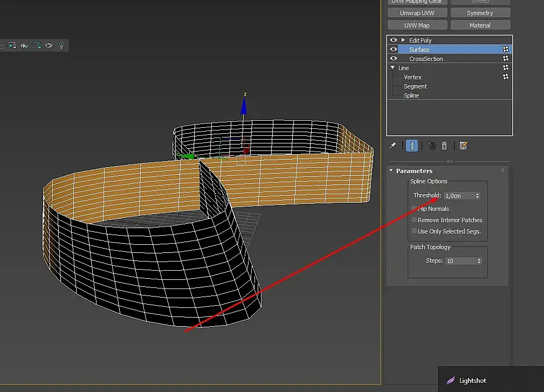The image size is (544, 392).
Task: Click Make Unique modifier icon
Action: click(x=431, y=146)
